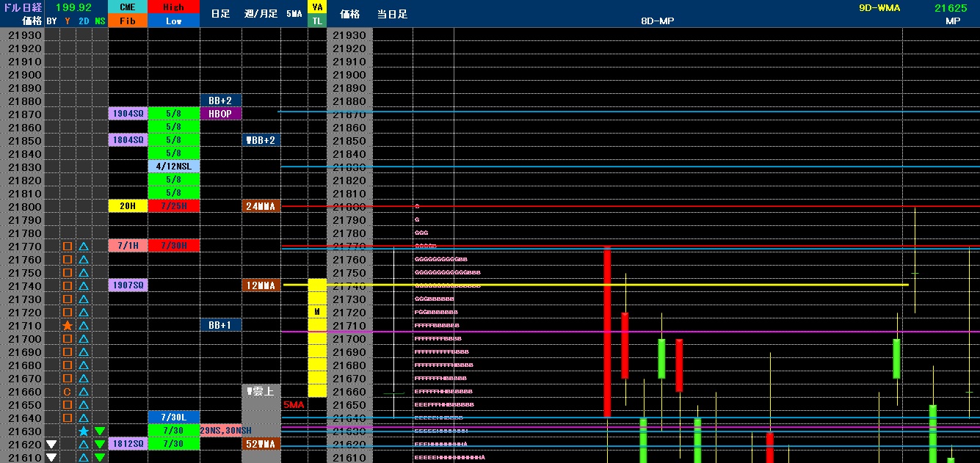Click the orange square marker in row 21650

tap(67, 404)
